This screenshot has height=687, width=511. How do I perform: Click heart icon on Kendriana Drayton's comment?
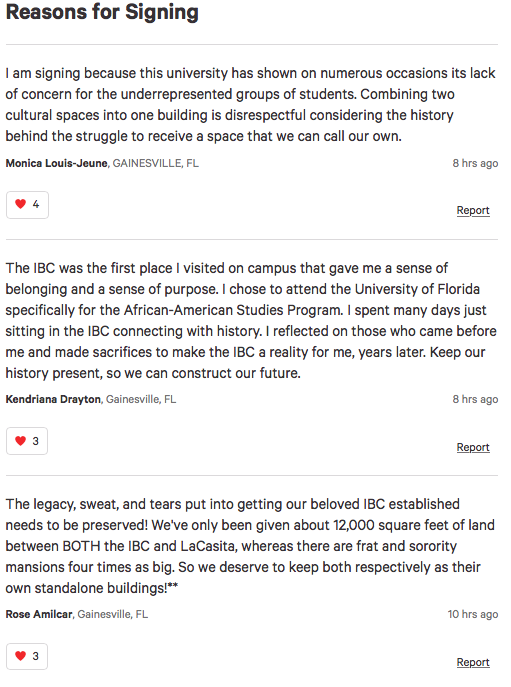pos(21,441)
